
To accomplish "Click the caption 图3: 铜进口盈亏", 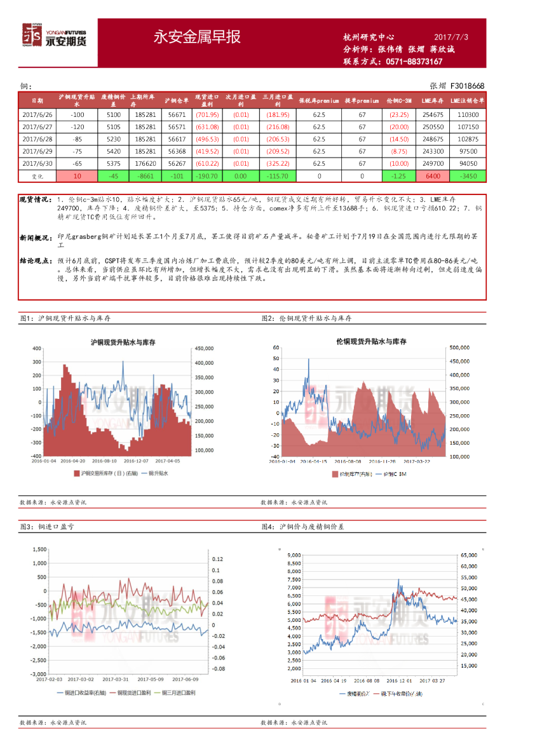I will point(47,527).
